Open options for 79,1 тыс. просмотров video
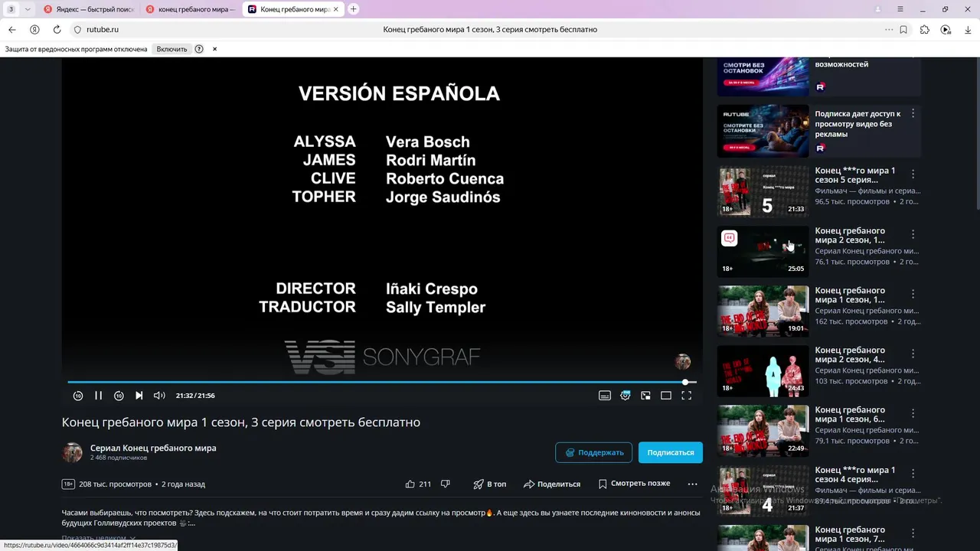This screenshot has width=980, height=551. pos(913,412)
